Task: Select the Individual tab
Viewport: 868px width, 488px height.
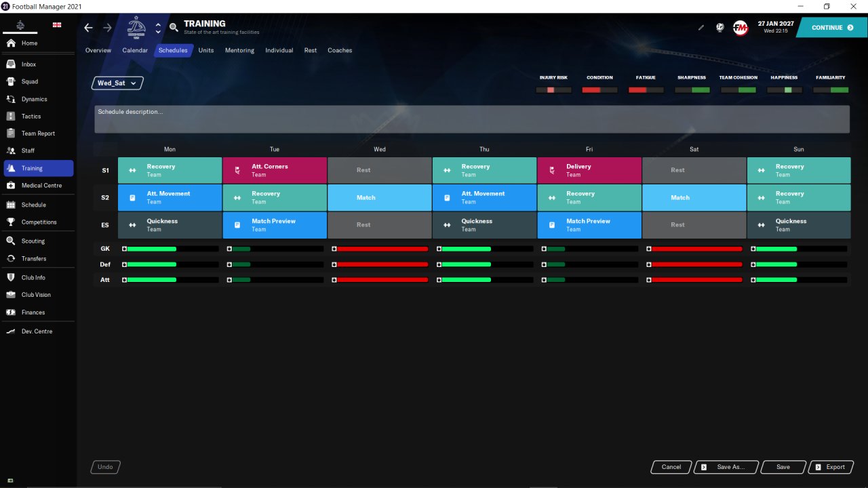Action: pyautogui.click(x=279, y=50)
